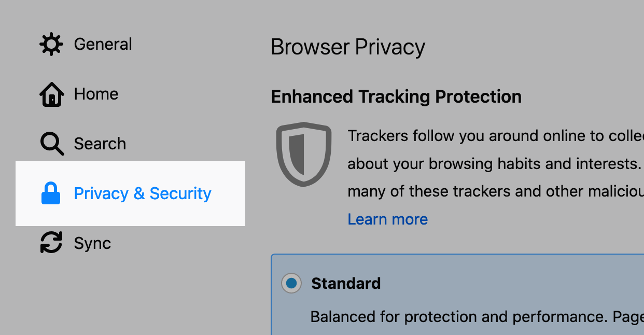The image size is (644, 335).
Task: Click the Search magnifying glass icon
Action: point(52,144)
